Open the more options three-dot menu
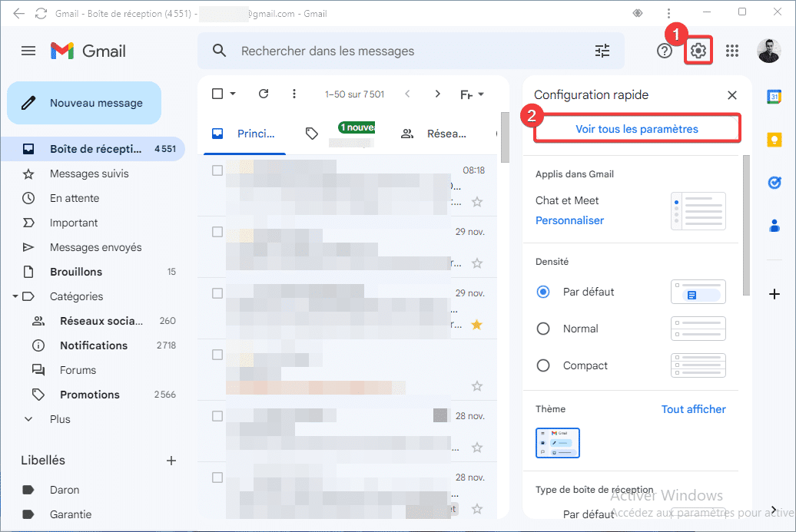This screenshot has height=532, width=796. pos(294,93)
